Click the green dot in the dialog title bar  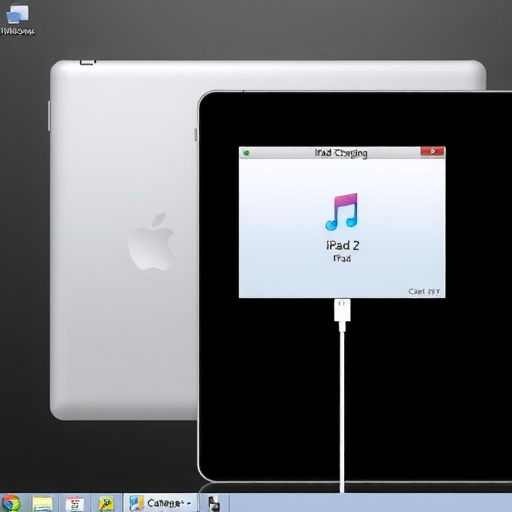pyautogui.click(x=247, y=153)
